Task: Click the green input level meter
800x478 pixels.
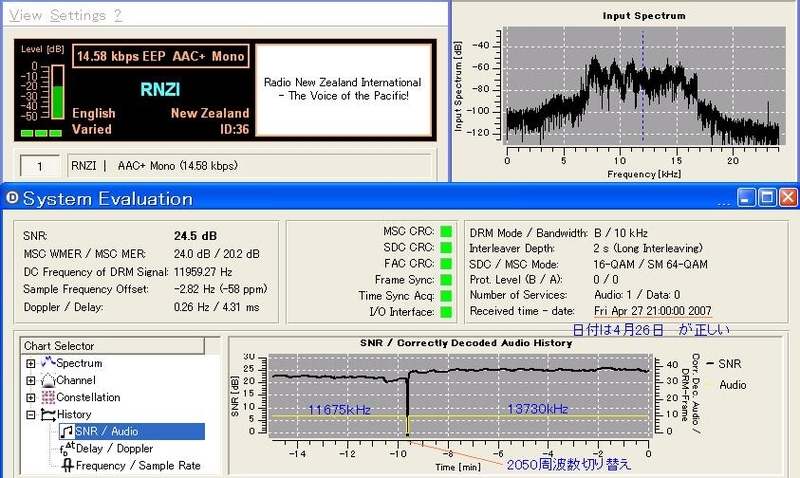Action: pos(58,92)
